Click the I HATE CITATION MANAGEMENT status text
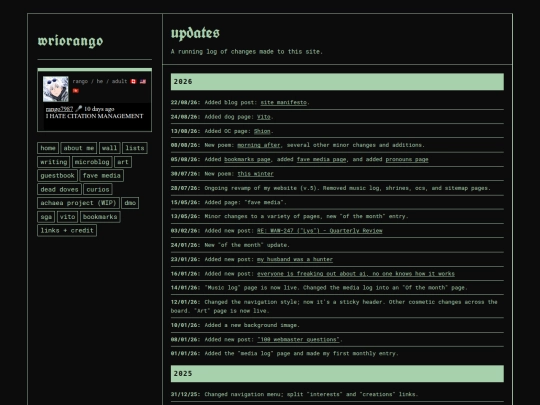The image size is (540, 405). [94, 116]
